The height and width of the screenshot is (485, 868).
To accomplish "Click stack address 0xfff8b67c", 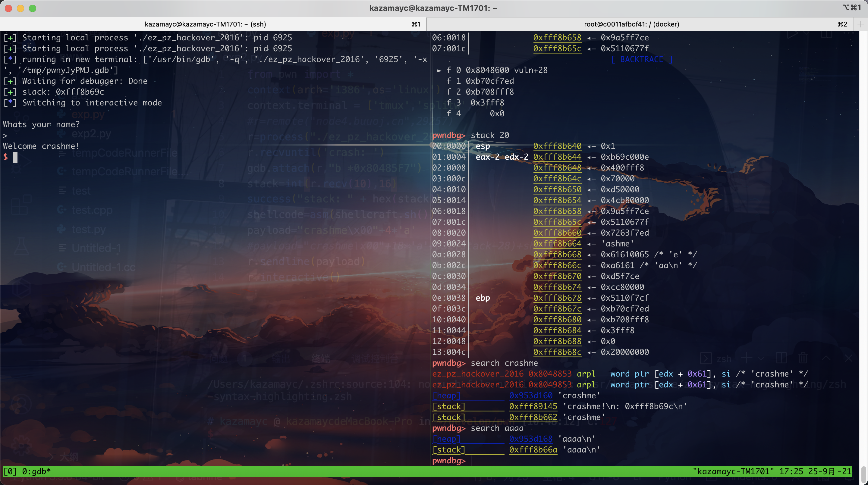I will point(557,308).
